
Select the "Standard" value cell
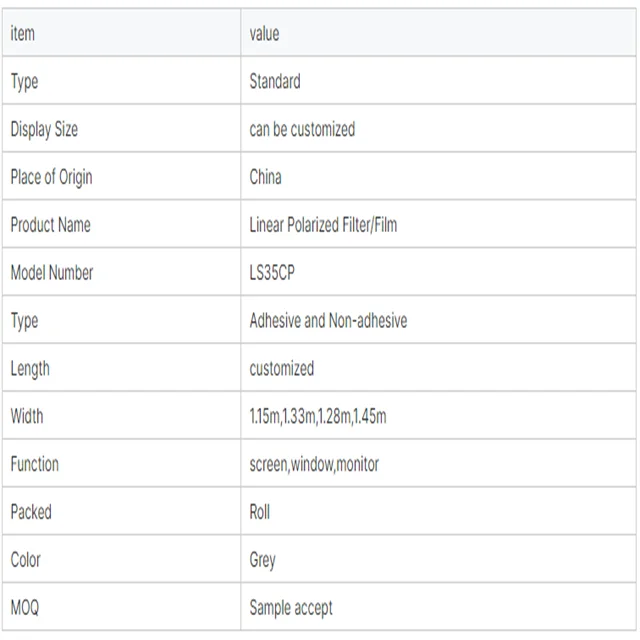click(x=274, y=82)
